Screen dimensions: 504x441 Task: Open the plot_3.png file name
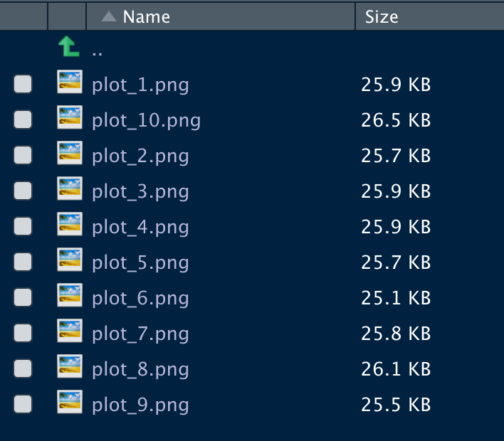pos(140,192)
